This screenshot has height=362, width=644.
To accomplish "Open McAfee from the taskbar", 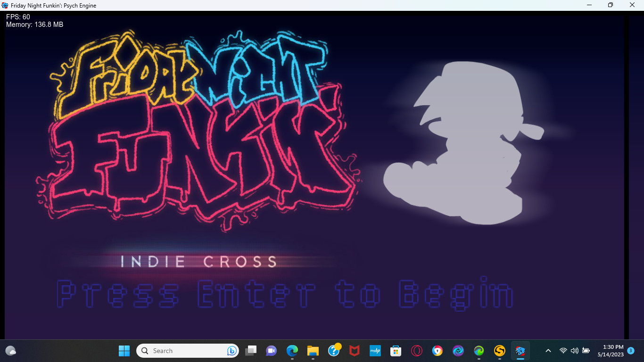I will 355,351.
